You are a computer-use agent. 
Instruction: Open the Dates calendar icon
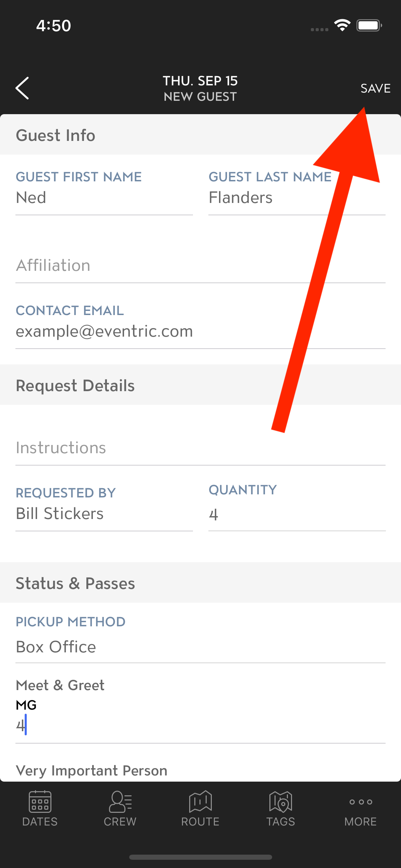pos(40,801)
